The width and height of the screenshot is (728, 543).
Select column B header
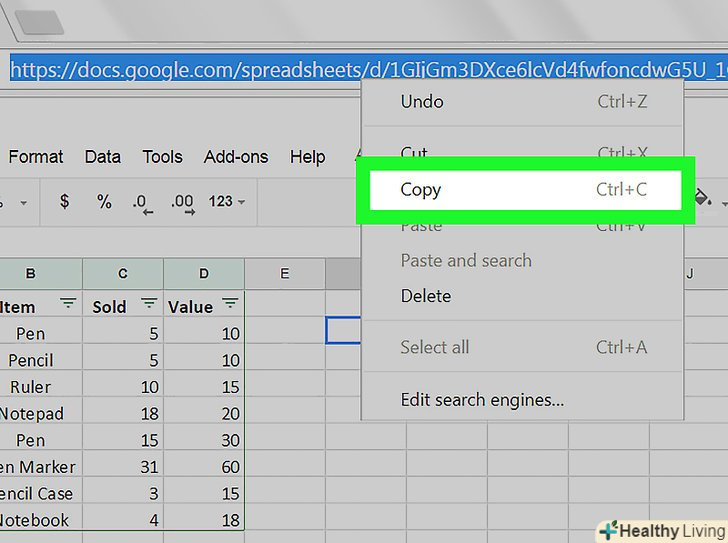(x=41, y=273)
